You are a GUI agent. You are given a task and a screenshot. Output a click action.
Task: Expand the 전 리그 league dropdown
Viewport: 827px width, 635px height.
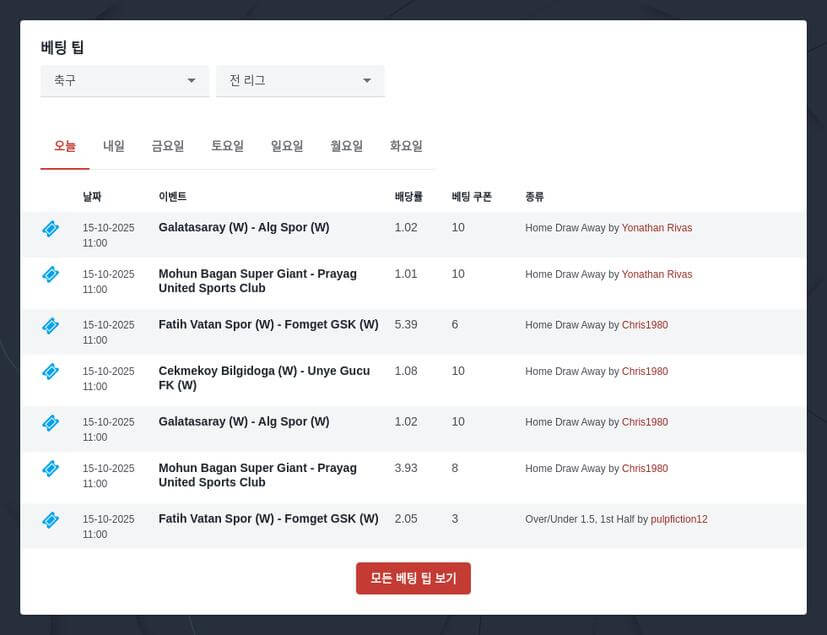[x=299, y=81]
